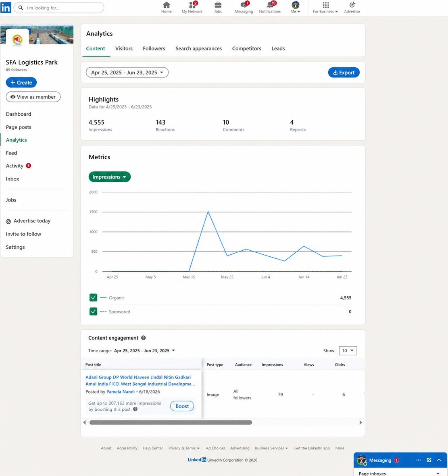Image resolution: width=448 pixels, height=476 pixels.
Task: Open Help Center footer link
Action: click(x=153, y=448)
